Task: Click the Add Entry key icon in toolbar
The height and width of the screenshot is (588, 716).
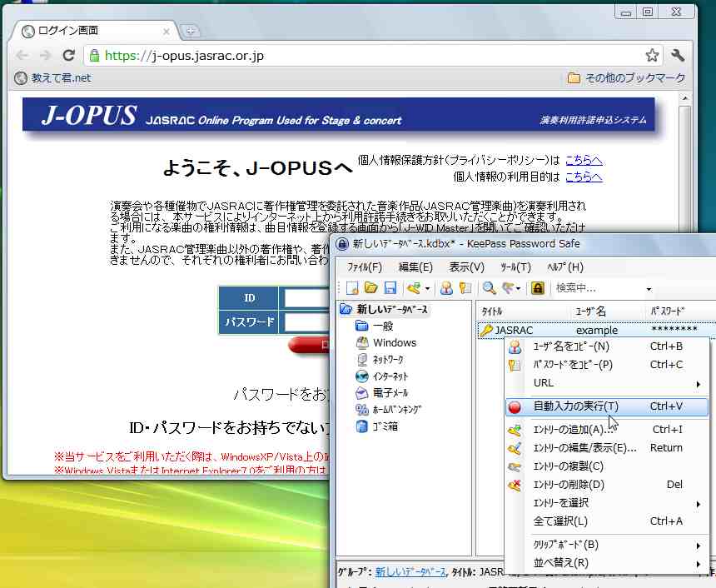Action: click(x=414, y=288)
